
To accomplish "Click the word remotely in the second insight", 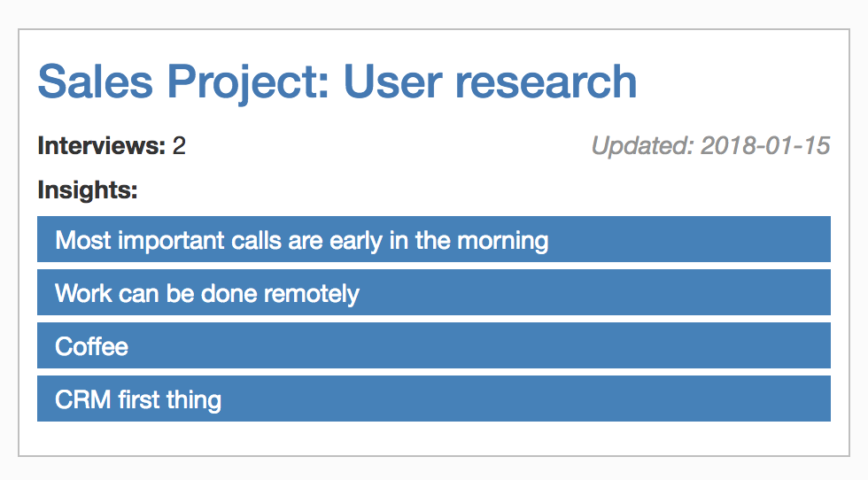I will (312, 295).
